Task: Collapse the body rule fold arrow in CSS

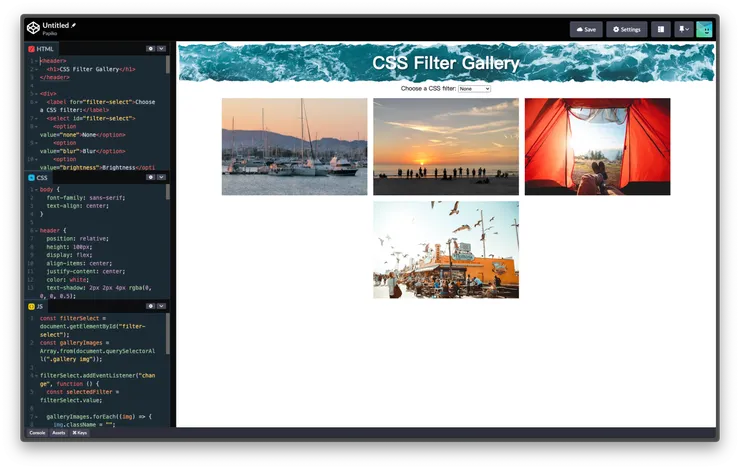Action: tap(36, 190)
